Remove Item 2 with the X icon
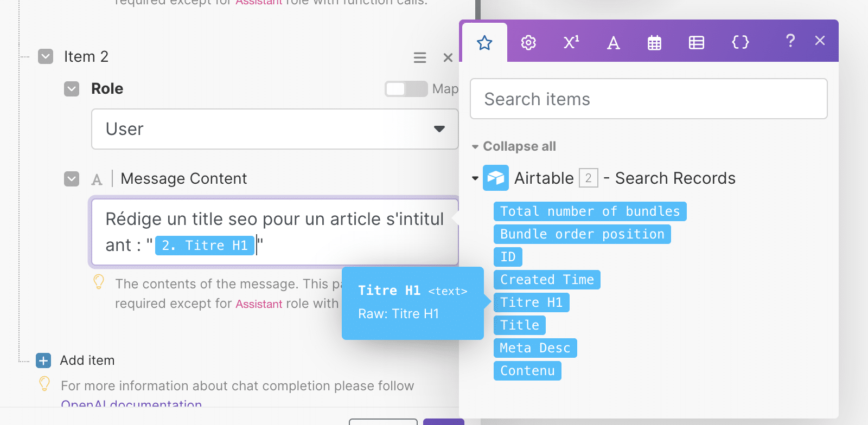The width and height of the screenshot is (868, 425). [x=448, y=57]
